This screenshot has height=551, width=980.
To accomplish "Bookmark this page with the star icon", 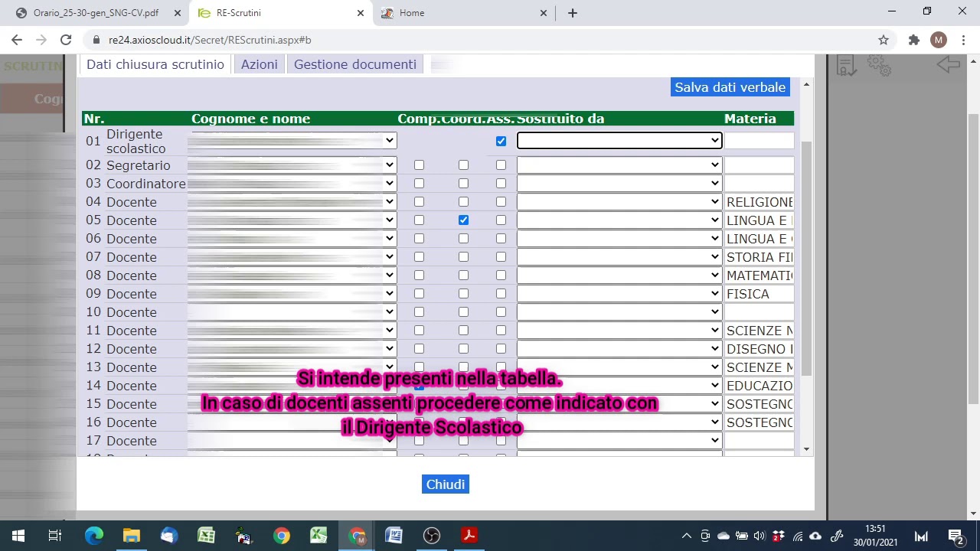I will coord(884,40).
